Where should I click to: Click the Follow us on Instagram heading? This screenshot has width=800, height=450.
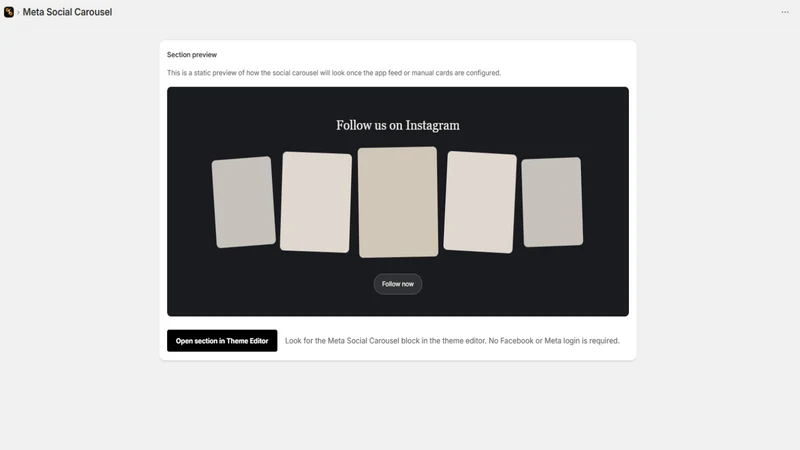coord(397,126)
